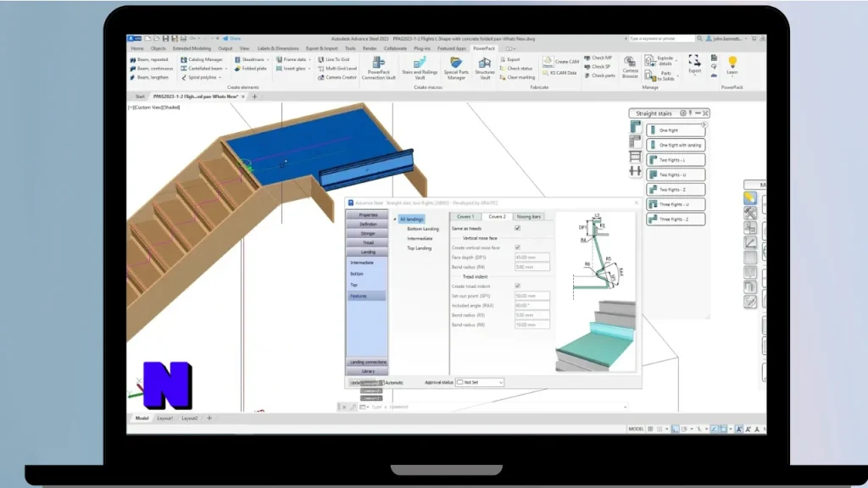Open the Camera Browser
This screenshot has height=488, width=868.
[630, 68]
